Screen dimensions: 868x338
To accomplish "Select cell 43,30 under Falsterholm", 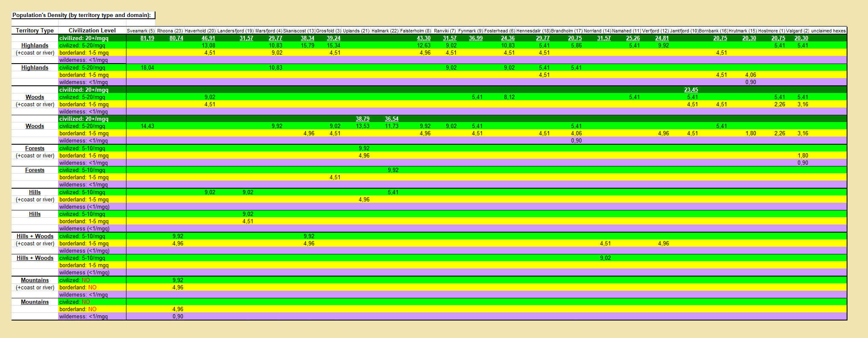I will (424, 38).
